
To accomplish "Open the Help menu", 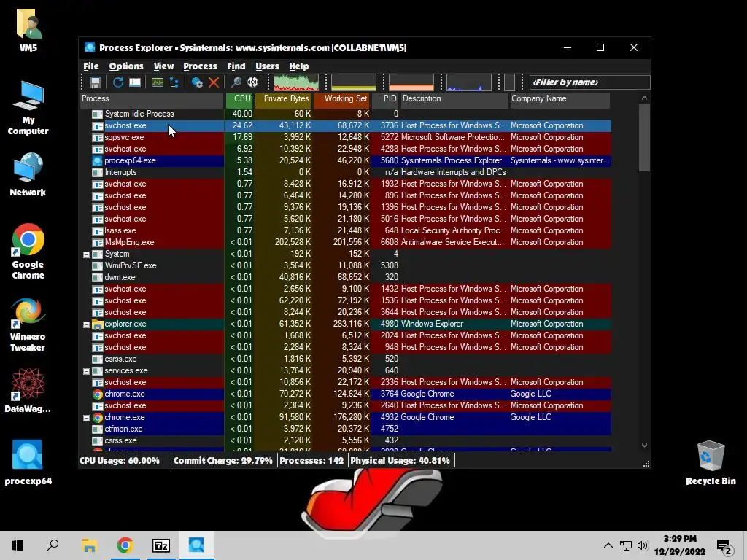I will [x=298, y=66].
